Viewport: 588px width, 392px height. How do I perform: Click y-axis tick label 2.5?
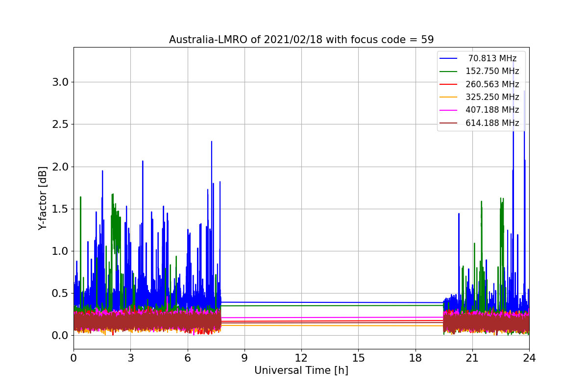click(60, 124)
